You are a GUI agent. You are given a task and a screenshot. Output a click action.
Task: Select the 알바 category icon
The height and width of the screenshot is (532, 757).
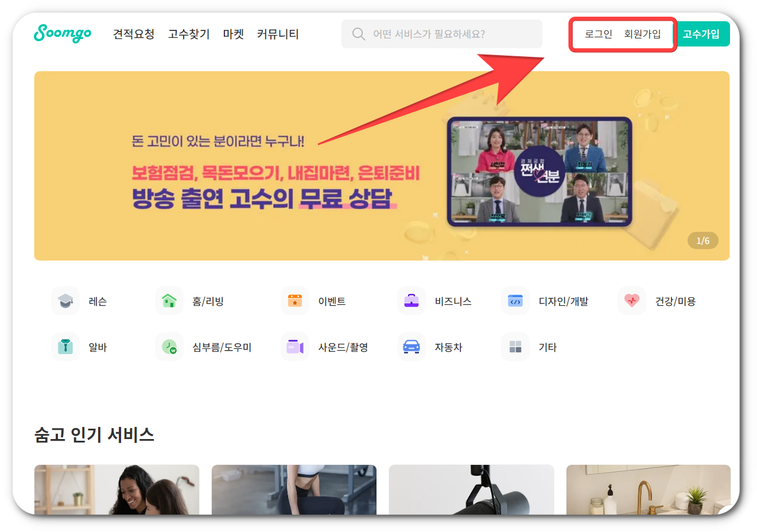65,347
